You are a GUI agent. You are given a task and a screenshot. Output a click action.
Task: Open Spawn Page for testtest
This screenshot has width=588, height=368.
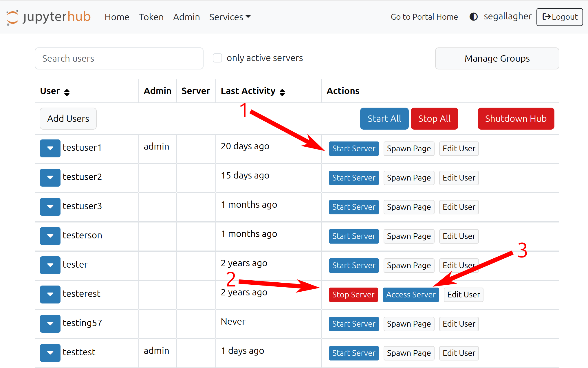[x=409, y=353]
